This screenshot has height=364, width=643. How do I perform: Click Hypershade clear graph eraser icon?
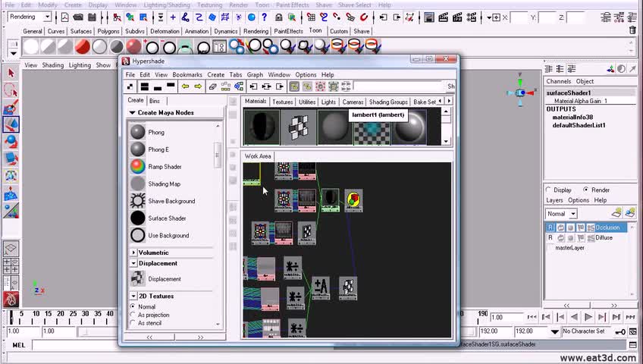point(212,86)
